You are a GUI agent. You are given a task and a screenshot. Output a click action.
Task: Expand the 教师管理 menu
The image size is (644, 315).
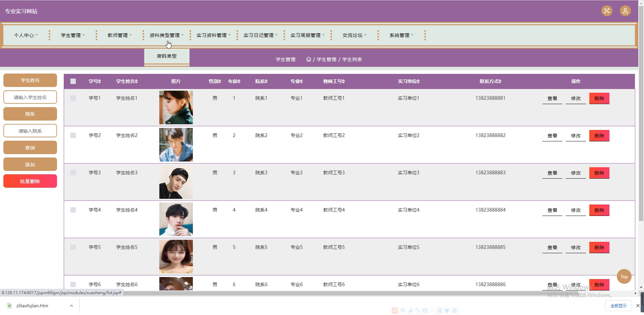[120, 35]
